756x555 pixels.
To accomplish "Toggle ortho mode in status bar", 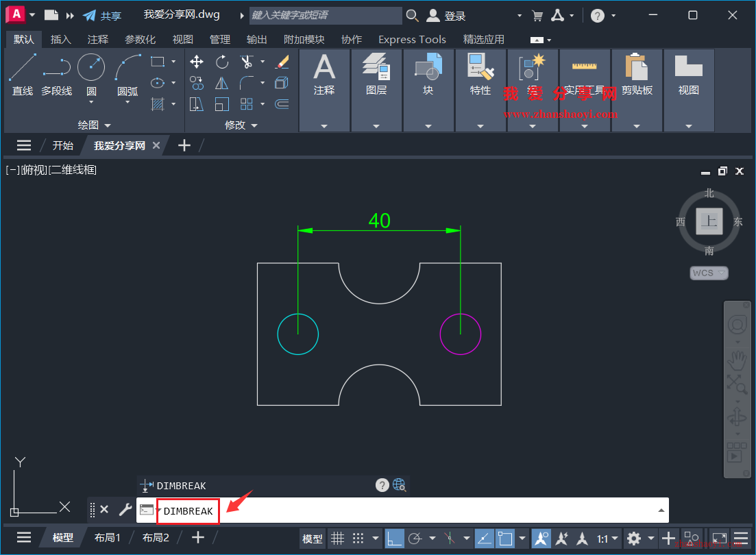I will (394, 538).
